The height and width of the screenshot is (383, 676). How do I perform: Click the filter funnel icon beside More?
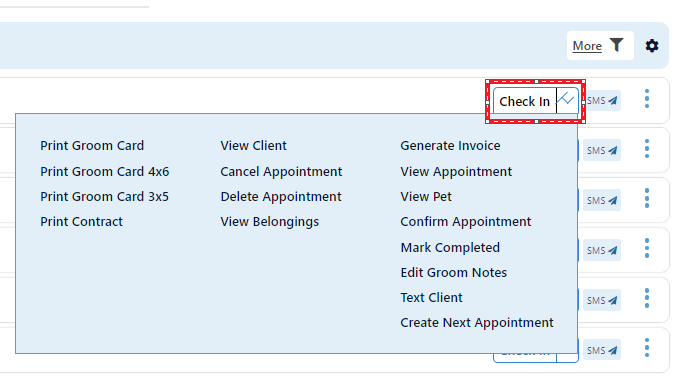pos(617,45)
